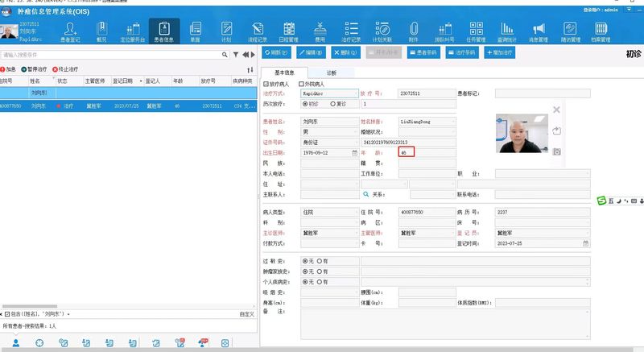Viewport: 644px width, 352px height.
Task: Open the 治疗记录 treatment records module
Action: [351, 32]
